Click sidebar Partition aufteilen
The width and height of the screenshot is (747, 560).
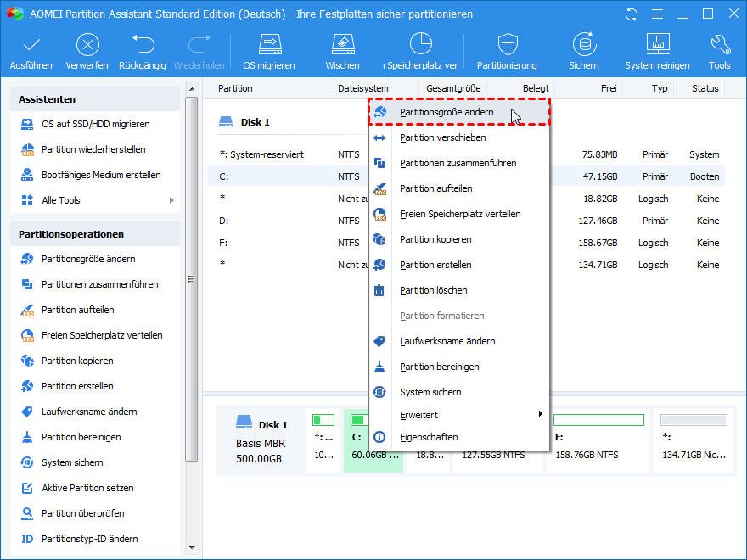(77, 310)
